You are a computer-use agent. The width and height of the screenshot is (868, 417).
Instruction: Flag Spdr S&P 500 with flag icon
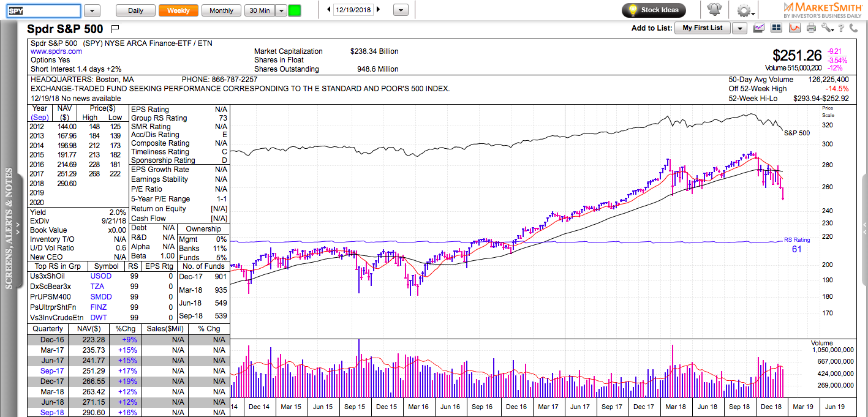115,29
